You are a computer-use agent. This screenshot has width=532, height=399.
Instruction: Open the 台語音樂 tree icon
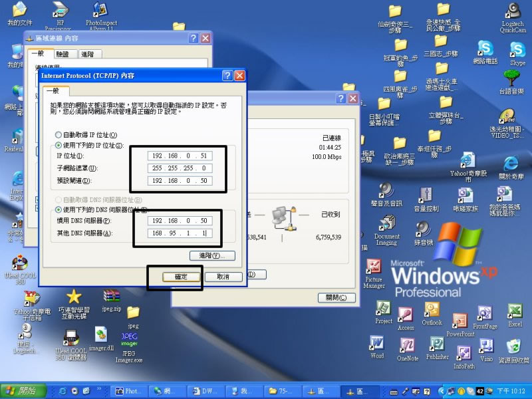(511, 82)
